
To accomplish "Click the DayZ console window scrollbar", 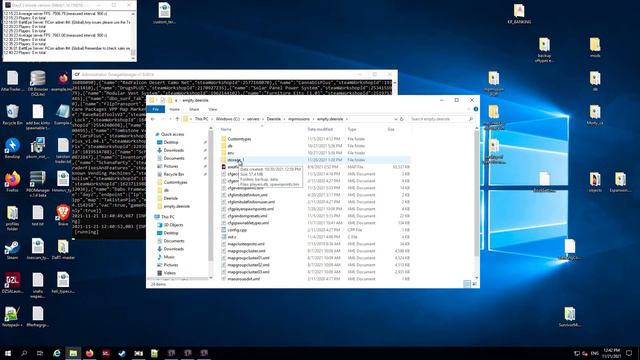I will pyautogui.click(x=133, y=37).
